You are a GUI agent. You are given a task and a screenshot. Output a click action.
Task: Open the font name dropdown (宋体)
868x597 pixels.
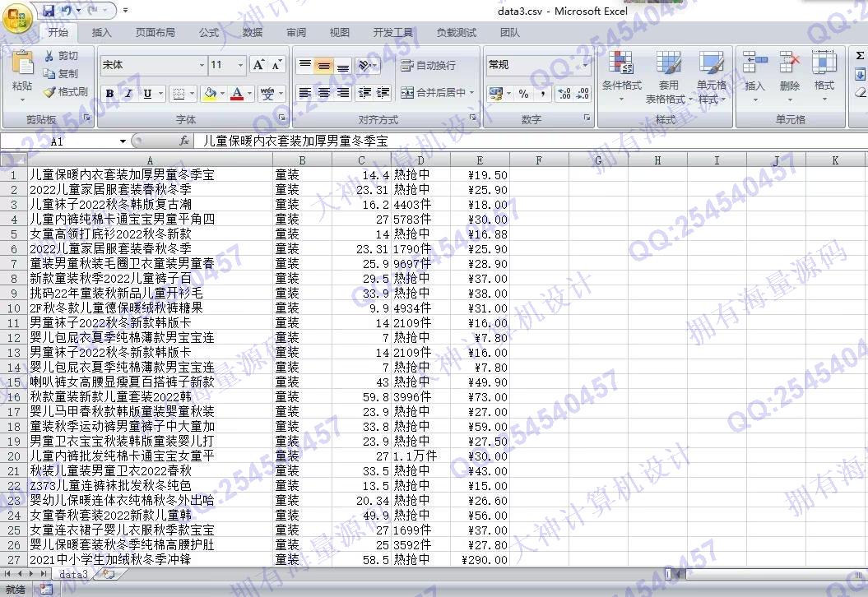(202, 65)
